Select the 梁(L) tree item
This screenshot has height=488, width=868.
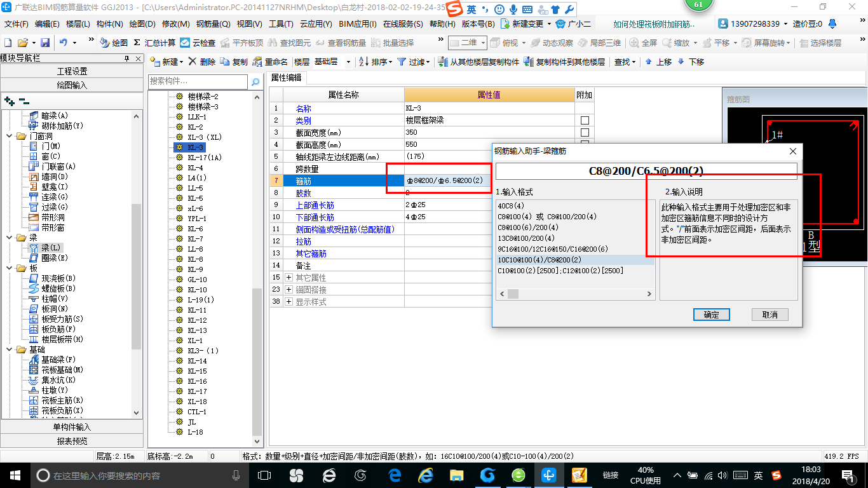[51, 248]
